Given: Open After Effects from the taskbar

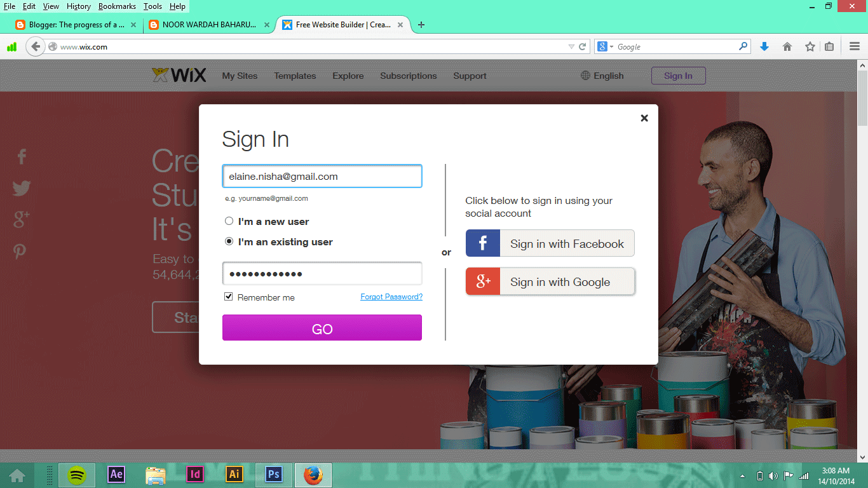Looking at the screenshot, I should (116, 475).
